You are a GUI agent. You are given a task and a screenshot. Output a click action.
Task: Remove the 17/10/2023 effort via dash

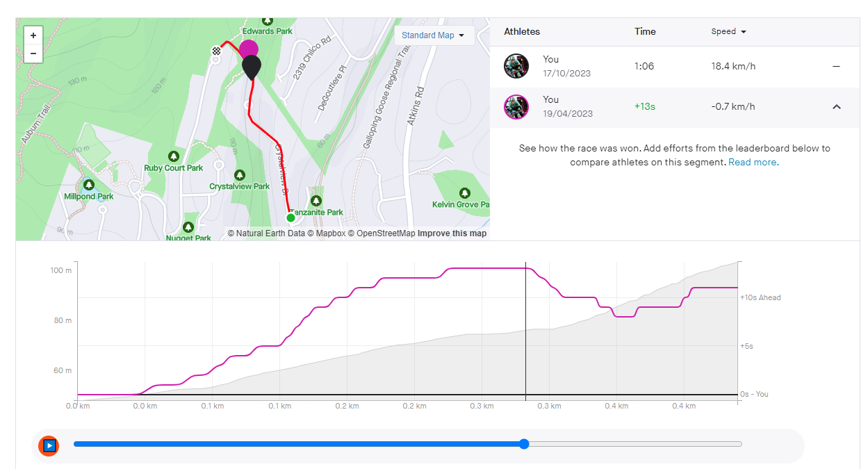point(836,67)
